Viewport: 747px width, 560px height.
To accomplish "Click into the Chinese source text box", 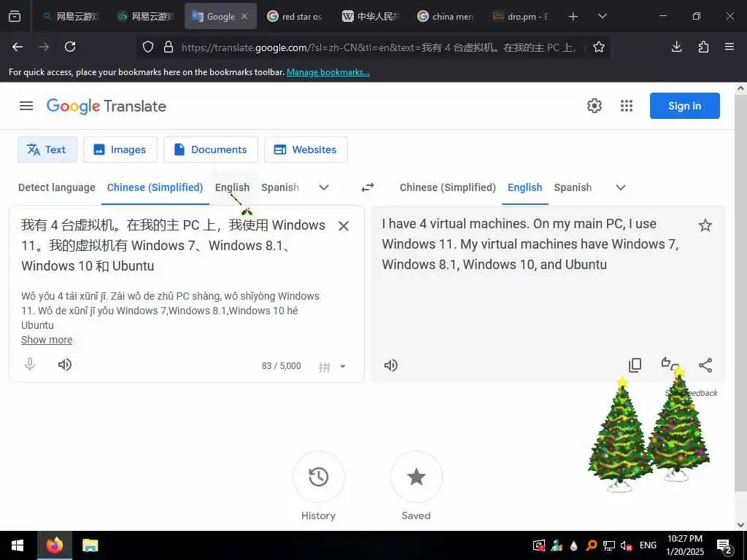I will [x=174, y=245].
